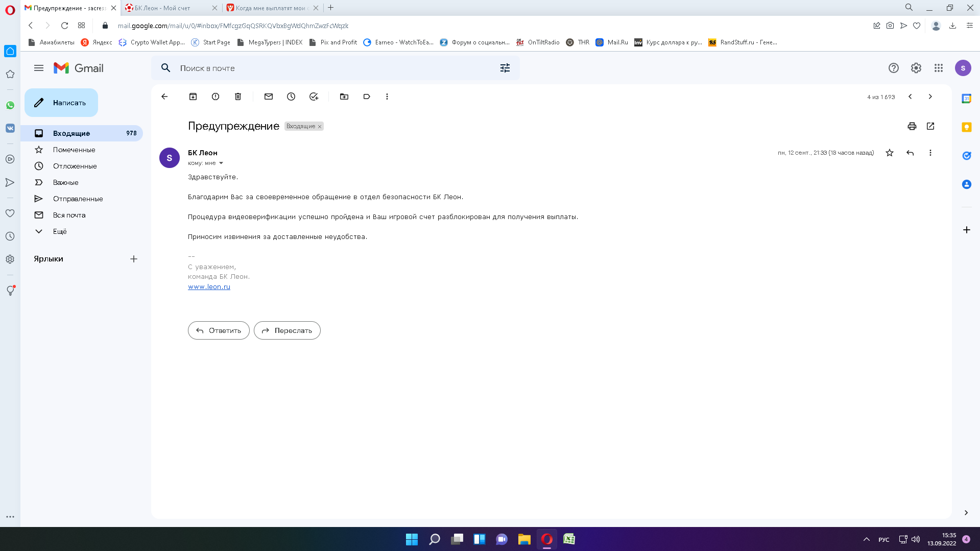
Task: Click the Ответить button
Action: (219, 330)
